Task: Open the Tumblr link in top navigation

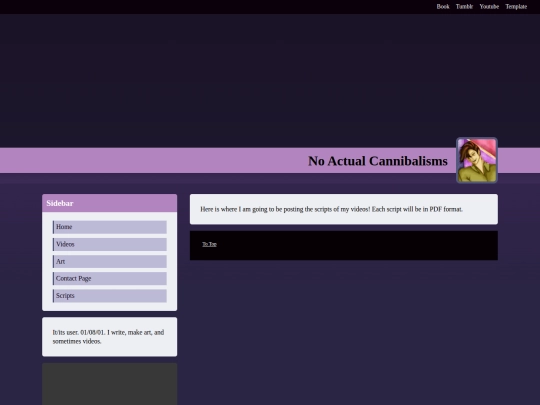Action: pos(464,7)
